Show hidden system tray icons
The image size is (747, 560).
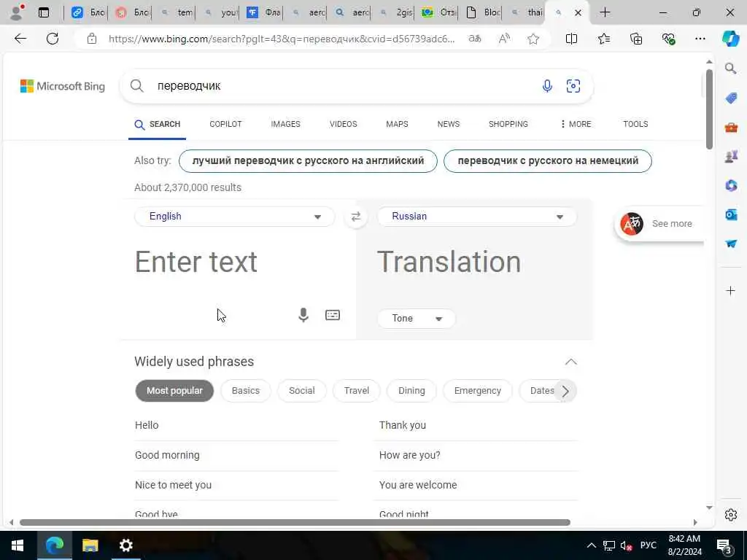[x=591, y=545]
